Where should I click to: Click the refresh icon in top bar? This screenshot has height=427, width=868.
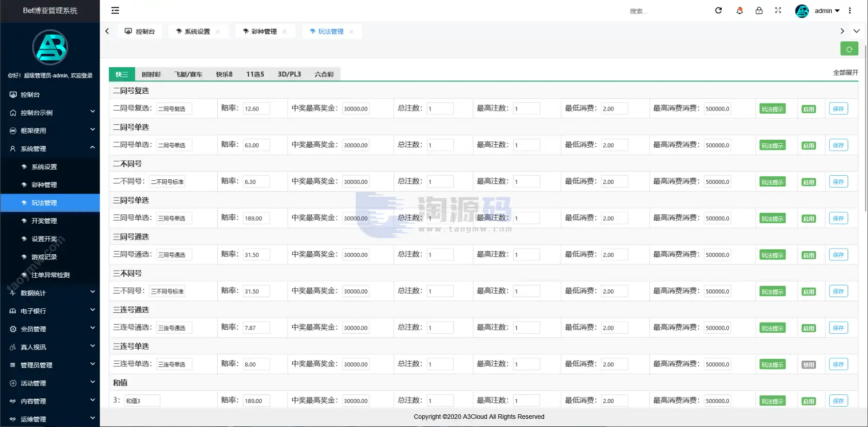point(719,10)
